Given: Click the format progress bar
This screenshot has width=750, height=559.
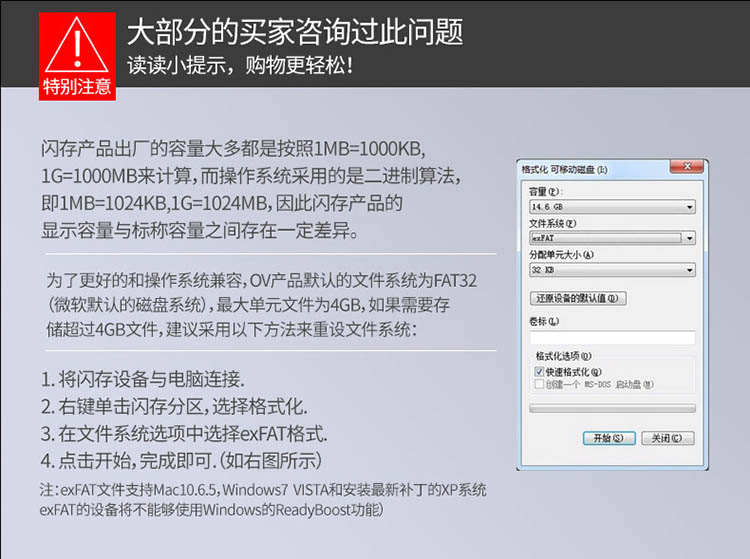Looking at the screenshot, I should coord(611,408).
